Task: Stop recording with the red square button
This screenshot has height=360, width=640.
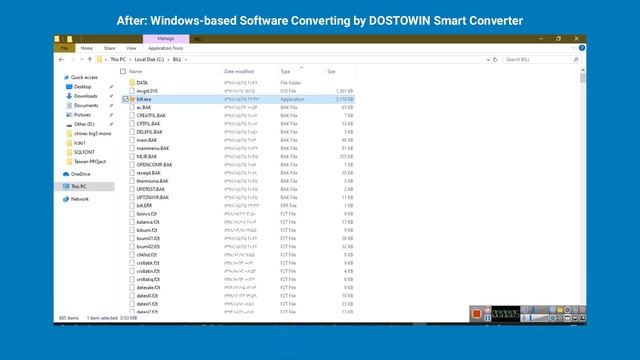Action: [476, 314]
